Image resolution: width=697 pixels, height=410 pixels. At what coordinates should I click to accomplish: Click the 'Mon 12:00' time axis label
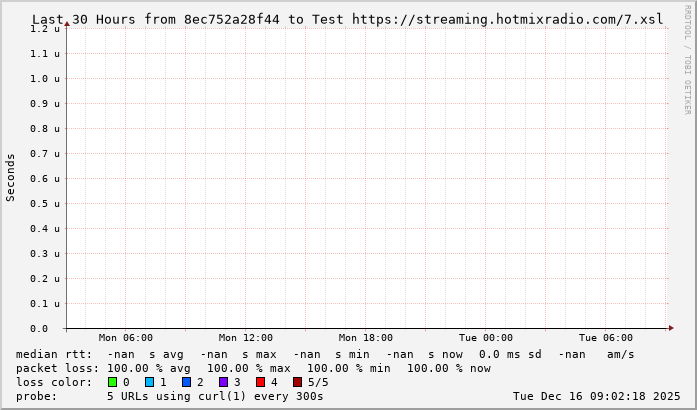tap(246, 338)
